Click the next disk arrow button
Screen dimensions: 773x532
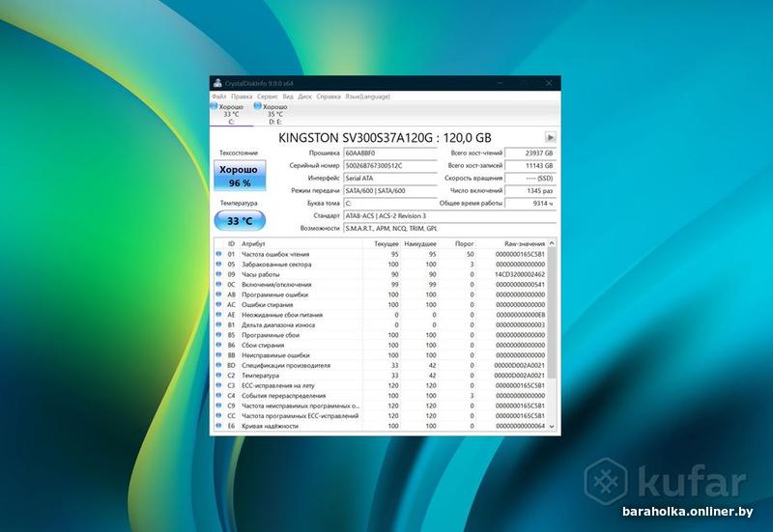click(x=551, y=137)
